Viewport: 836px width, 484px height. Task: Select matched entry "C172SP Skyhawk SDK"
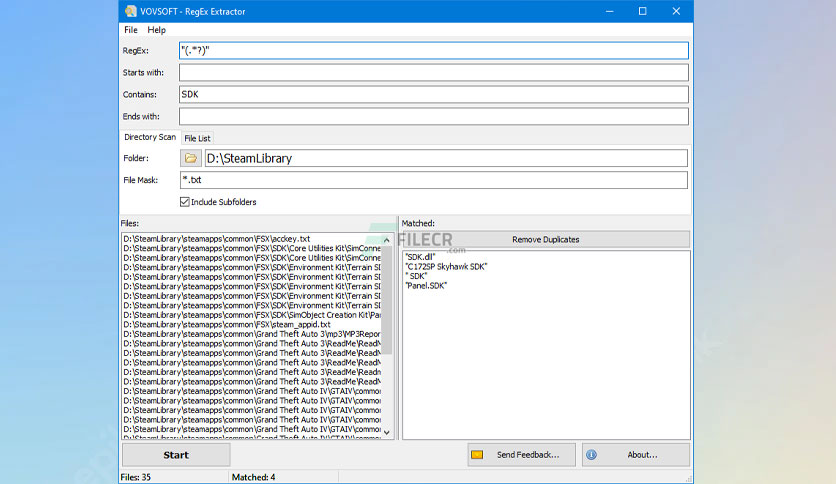(446, 267)
